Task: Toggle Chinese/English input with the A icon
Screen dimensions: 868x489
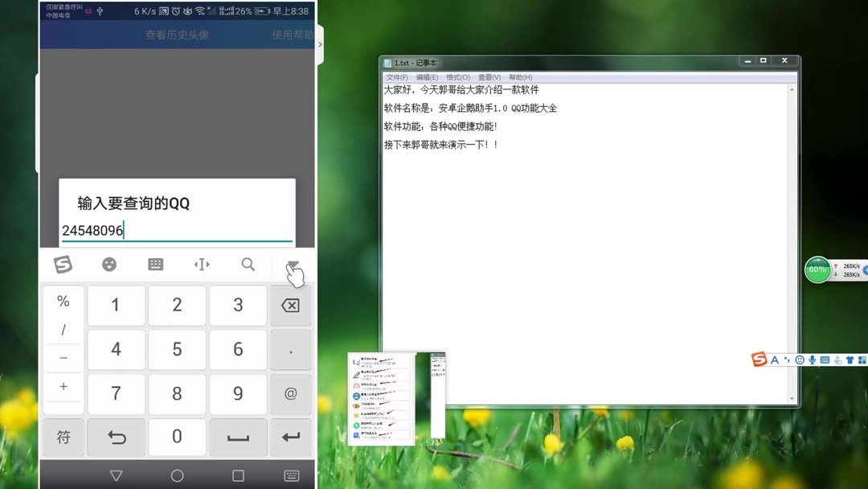Action: tap(774, 360)
